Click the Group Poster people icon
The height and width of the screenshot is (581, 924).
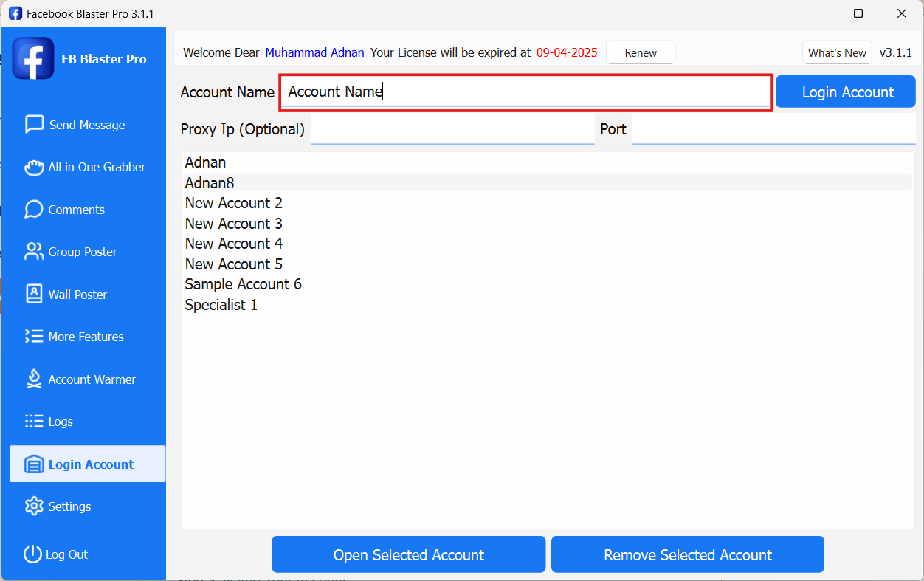click(x=34, y=252)
